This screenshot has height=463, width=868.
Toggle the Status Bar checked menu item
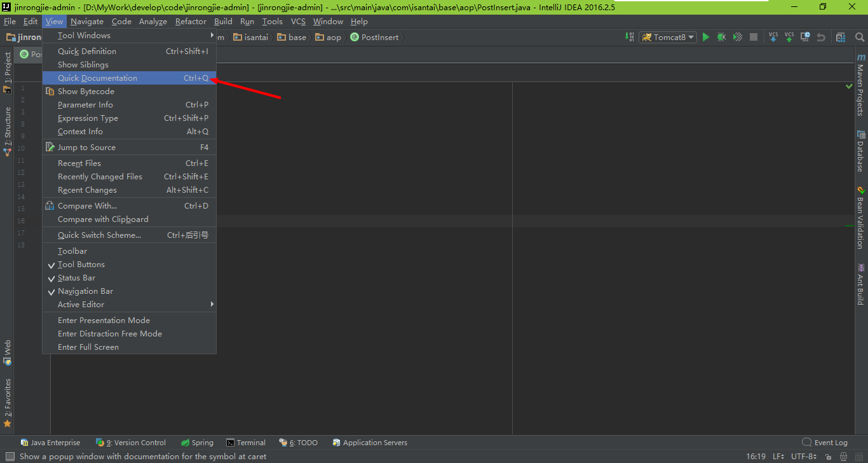coord(130,278)
